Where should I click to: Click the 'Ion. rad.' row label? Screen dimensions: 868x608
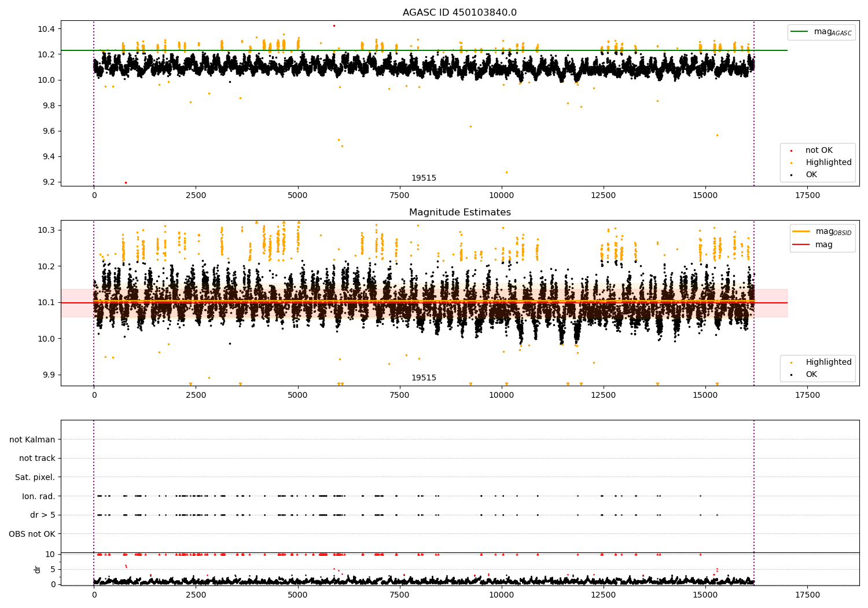tap(39, 496)
